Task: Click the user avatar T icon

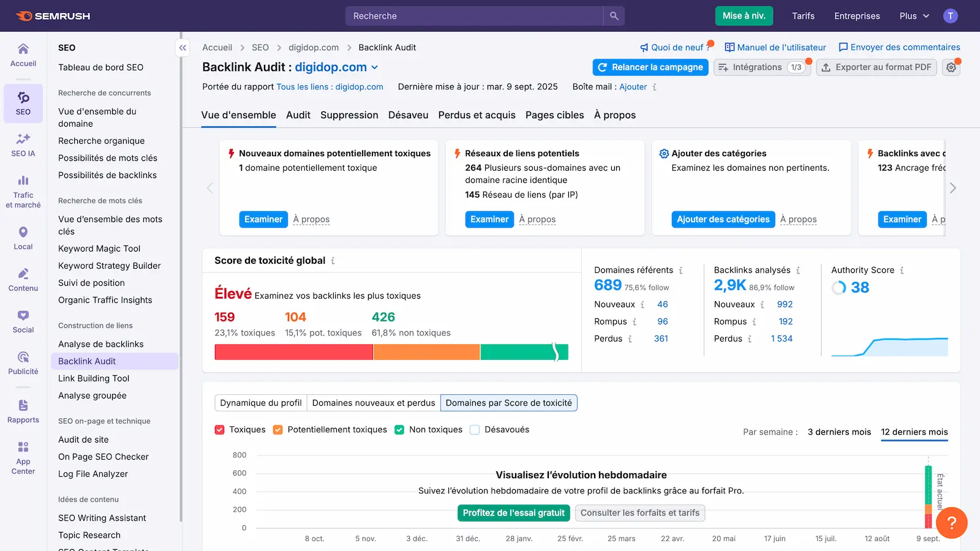Action: tap(950, 16)
